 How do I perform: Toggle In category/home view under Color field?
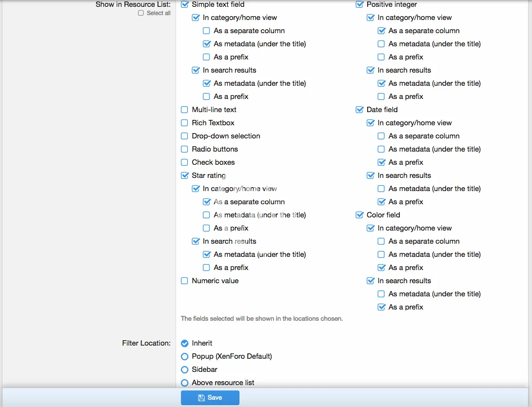(371, 228)
